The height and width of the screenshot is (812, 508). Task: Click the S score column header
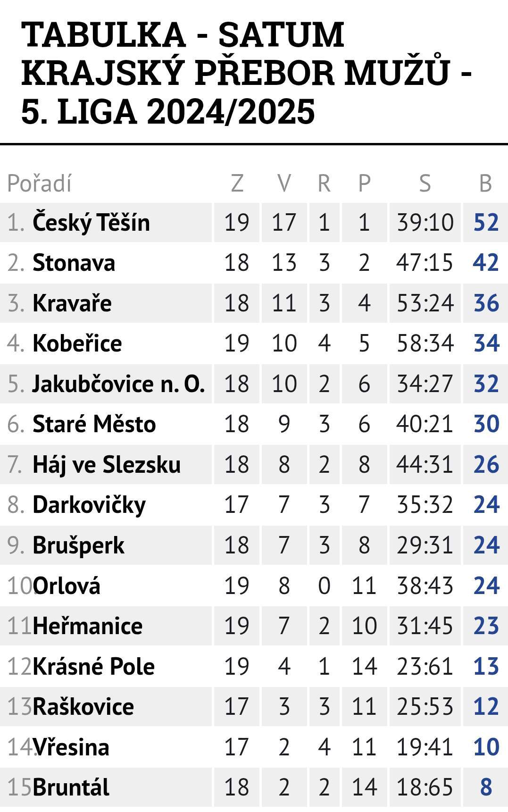[425, 183]
